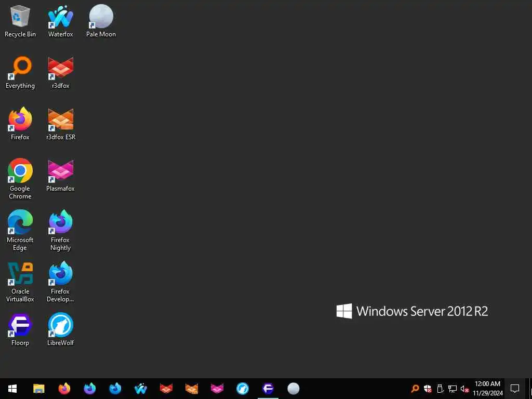Select the Microsoft Edge desktop shortcut

pyautogui.click(x=20, y=230)
